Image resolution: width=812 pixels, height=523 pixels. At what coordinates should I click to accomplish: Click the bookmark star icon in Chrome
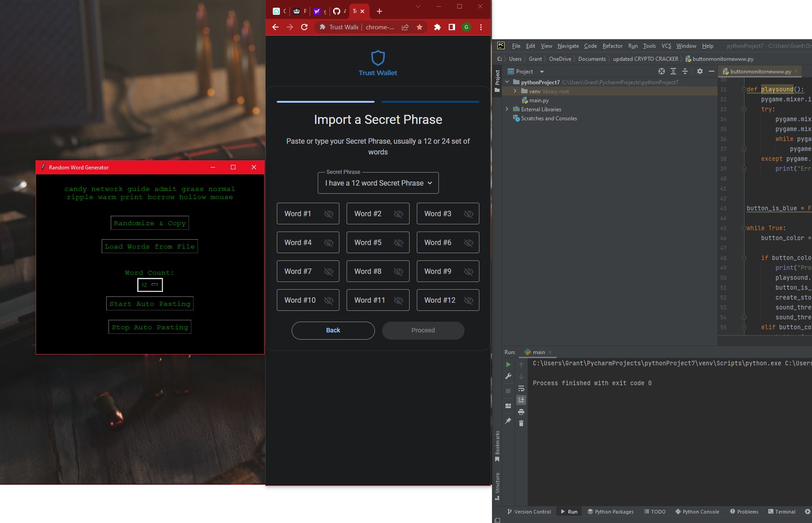[x=420, y=27]
